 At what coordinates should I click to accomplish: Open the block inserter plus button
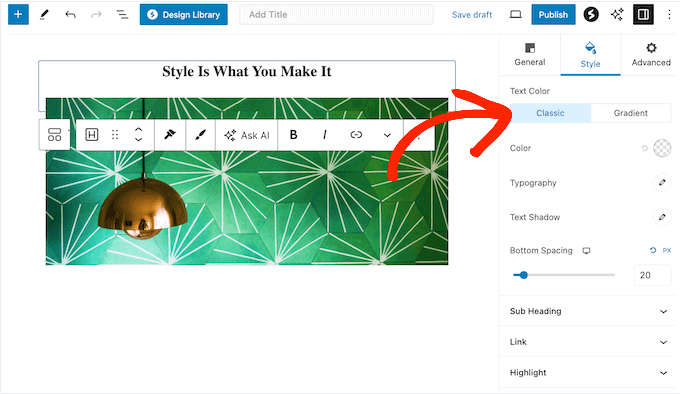pyautogui.click(x=18, y=14)
